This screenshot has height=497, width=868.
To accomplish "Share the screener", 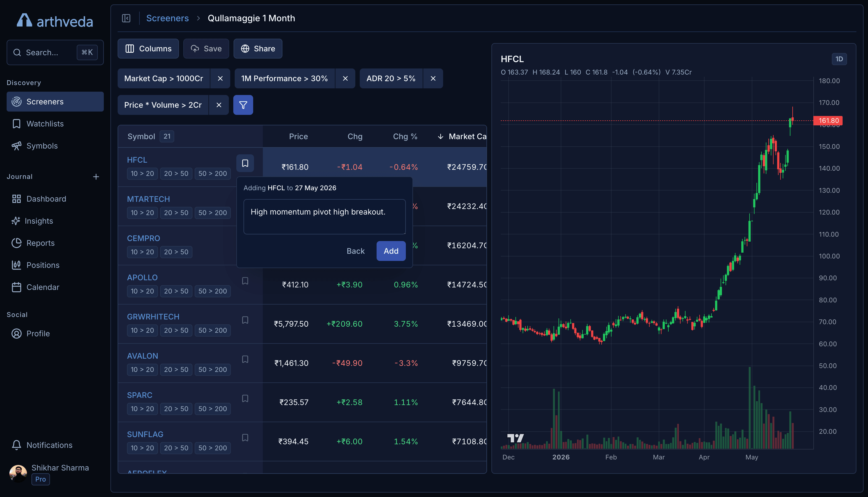I will click(x=258, y=49).
